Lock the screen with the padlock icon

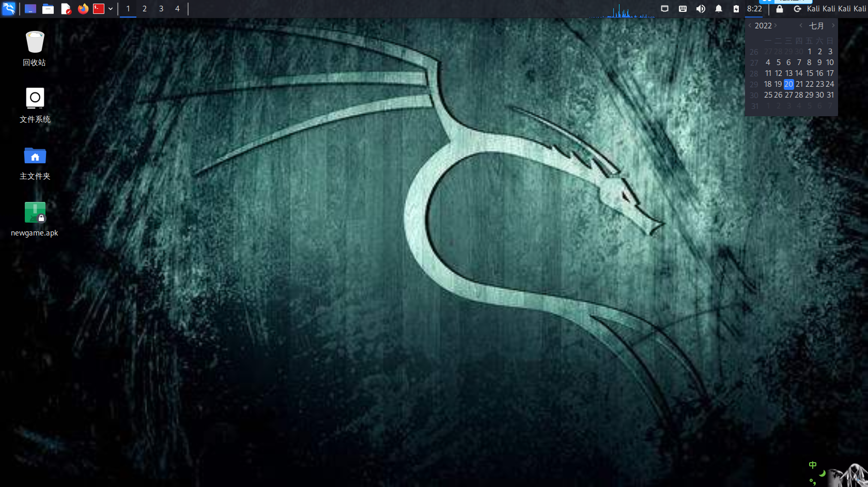pos(780,9)
